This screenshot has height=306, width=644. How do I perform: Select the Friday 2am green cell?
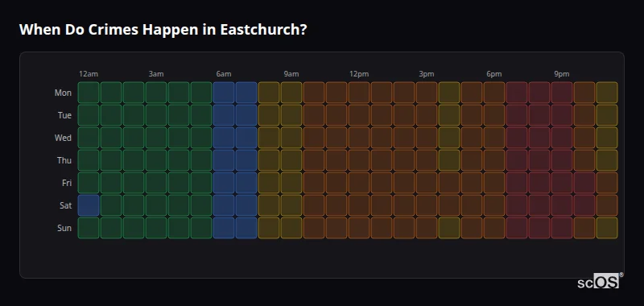point(134,183)
